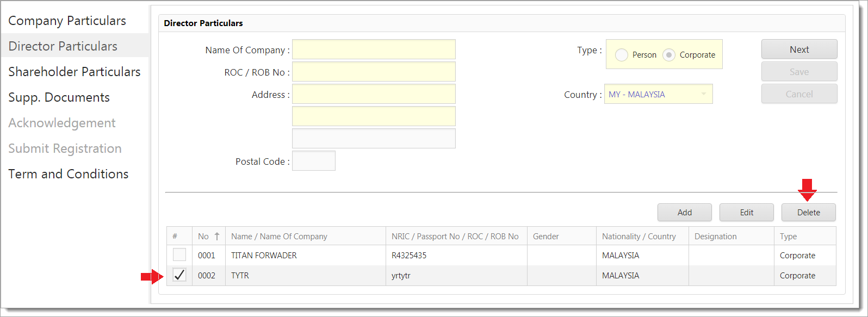Click the Add button
Screen dimensions: 868x317
point(684,213)
